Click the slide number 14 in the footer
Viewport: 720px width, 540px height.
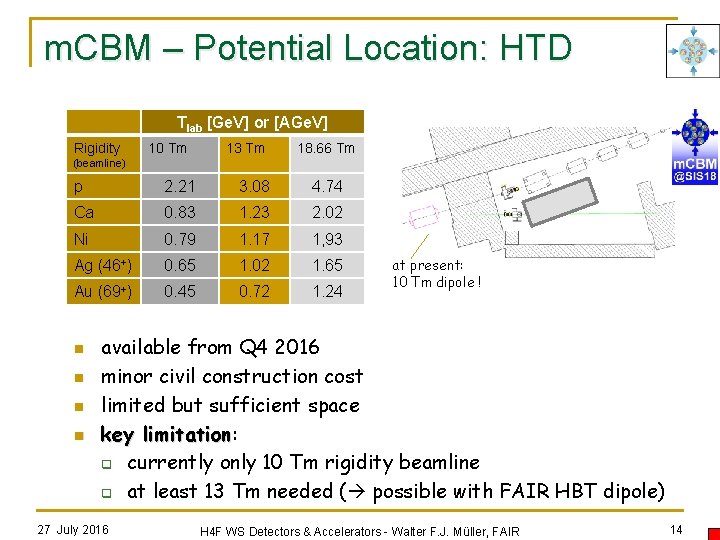676,530
